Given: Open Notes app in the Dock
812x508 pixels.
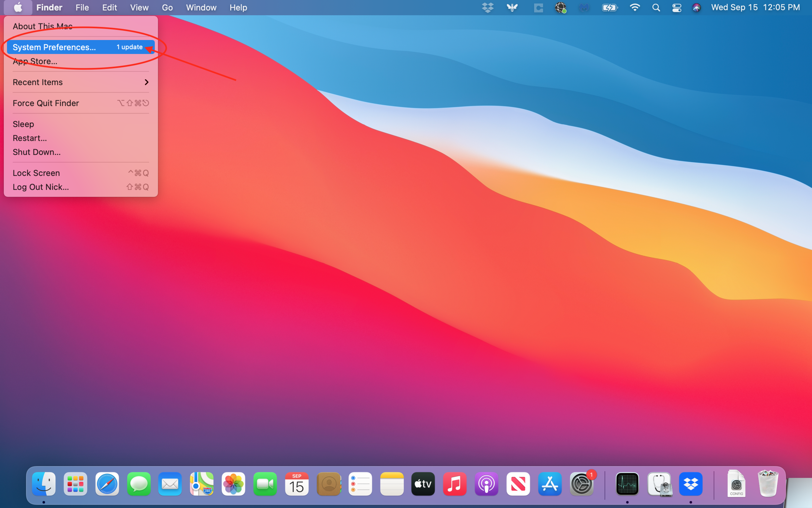Looking at the screenshot, I should click(392, 484).
